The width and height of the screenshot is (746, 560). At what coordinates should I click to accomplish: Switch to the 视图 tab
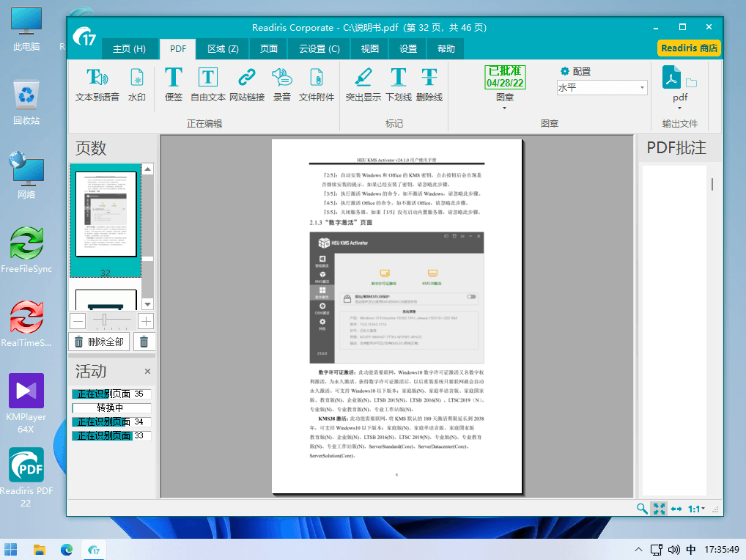[369, 48]
